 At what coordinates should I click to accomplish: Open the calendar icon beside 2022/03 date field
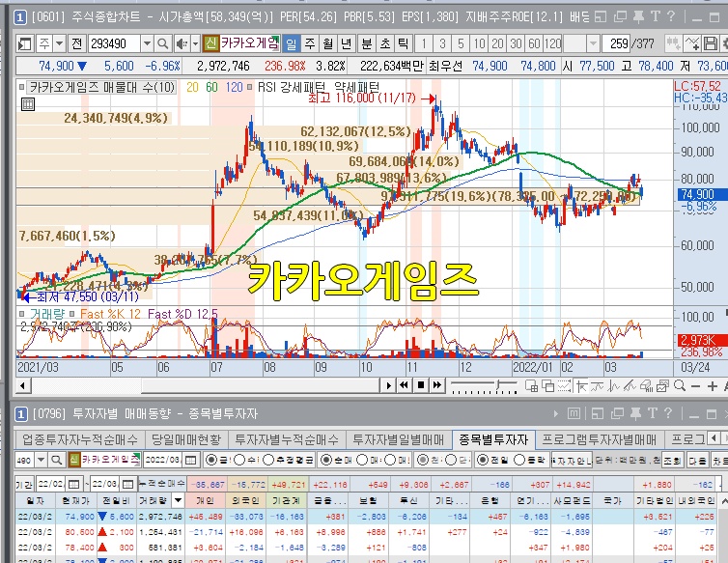pyautogui.click(x=191, y=460)
